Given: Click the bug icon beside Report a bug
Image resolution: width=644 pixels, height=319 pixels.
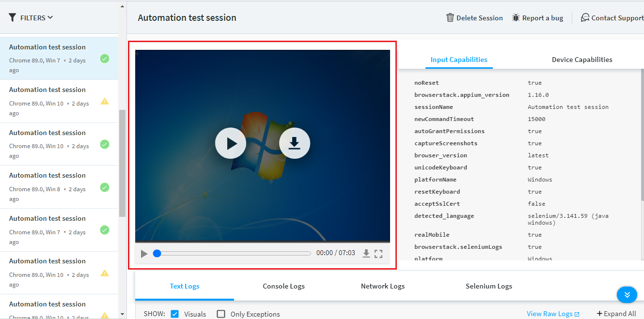Looking at the screenshot, I should pyautogui.click(x=516, y=18).
